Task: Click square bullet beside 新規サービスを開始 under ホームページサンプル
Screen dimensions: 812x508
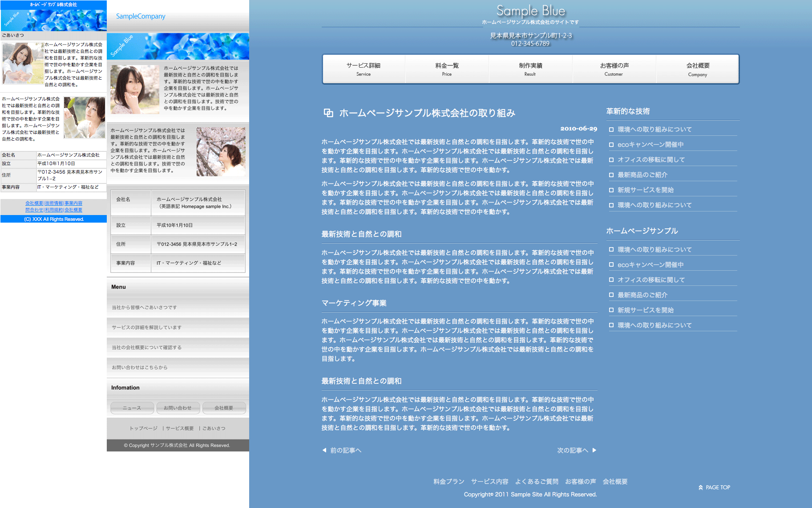Action: click(x=611, y=310)
